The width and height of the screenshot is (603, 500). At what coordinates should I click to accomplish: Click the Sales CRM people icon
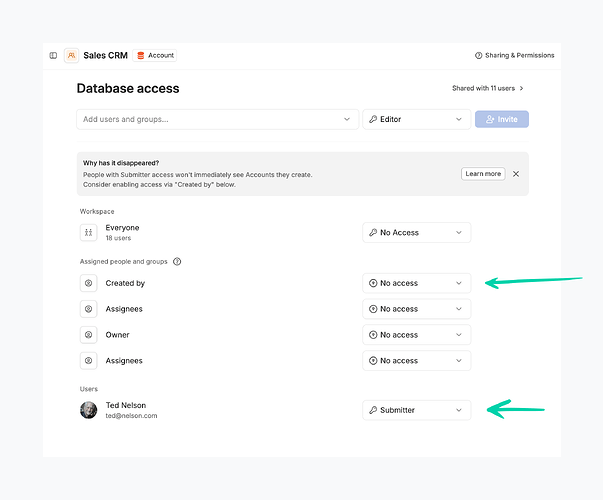tap(72, 56)
